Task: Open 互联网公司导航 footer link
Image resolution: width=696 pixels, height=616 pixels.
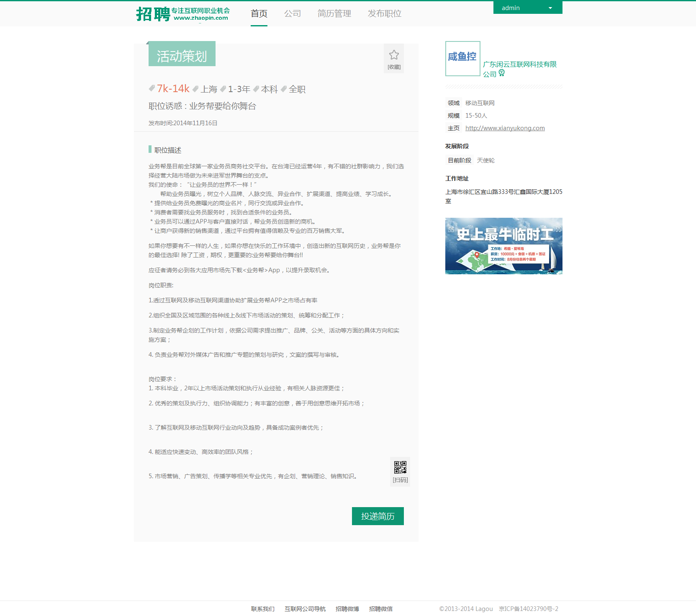Action: [305, 609]
